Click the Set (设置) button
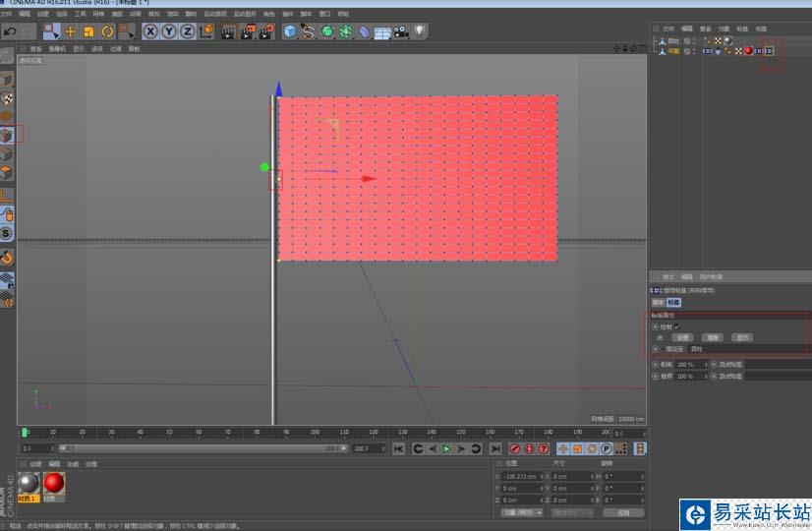Screen dimensions: 812x531 pyautogui.click(x=682, y=337)
